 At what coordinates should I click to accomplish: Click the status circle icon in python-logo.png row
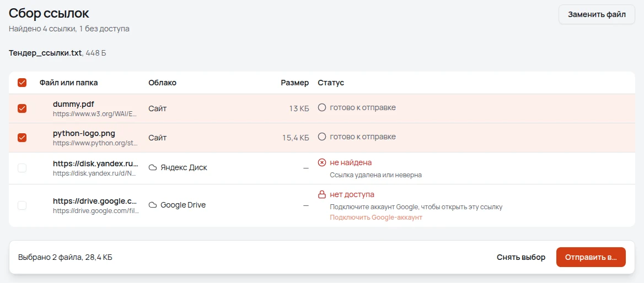322,136
